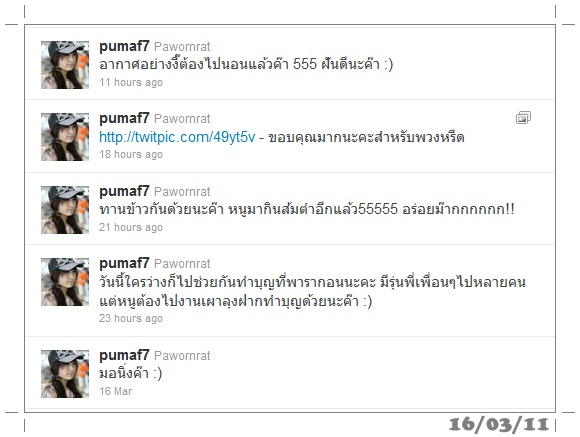
Task: Click avatar of the 11 hours ago tweet
Action: pyautogui.click(x=65, y=65)
